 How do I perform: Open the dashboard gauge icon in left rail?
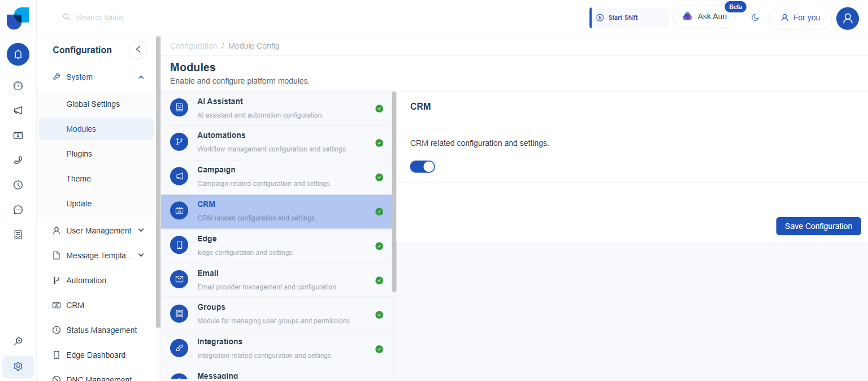(18, 86)
